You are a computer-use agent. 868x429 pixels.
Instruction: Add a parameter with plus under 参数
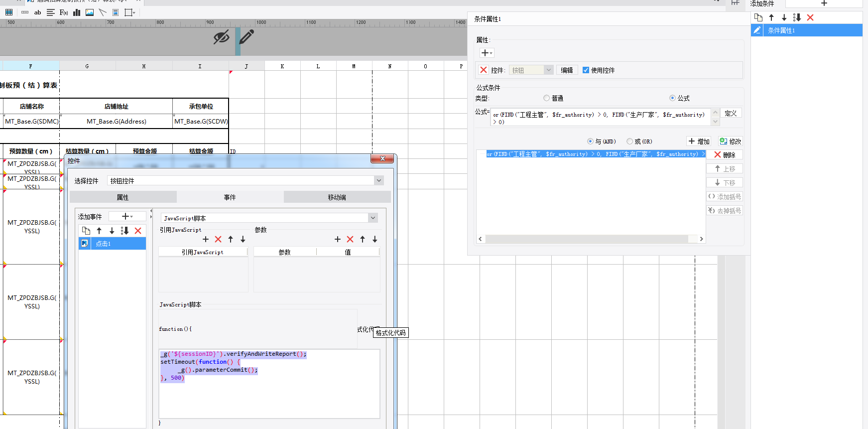338,239
